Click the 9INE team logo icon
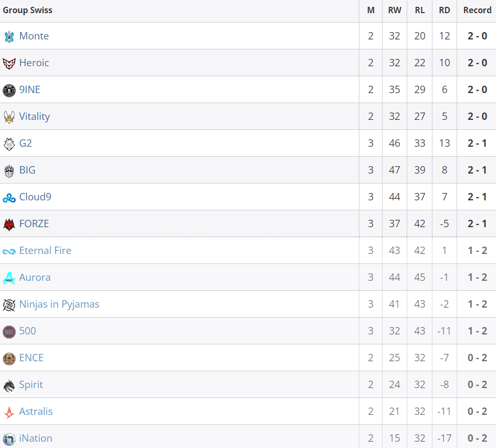This screenshot has height=448, width=496. (x=9, y=90)
